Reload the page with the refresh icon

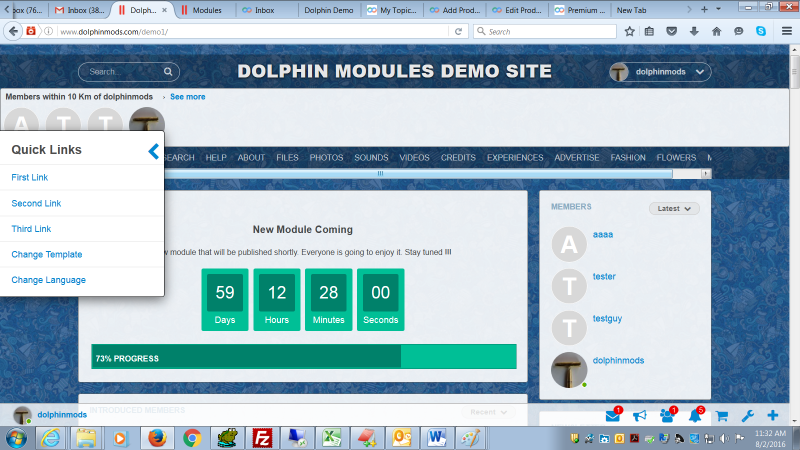coord(458,32)
